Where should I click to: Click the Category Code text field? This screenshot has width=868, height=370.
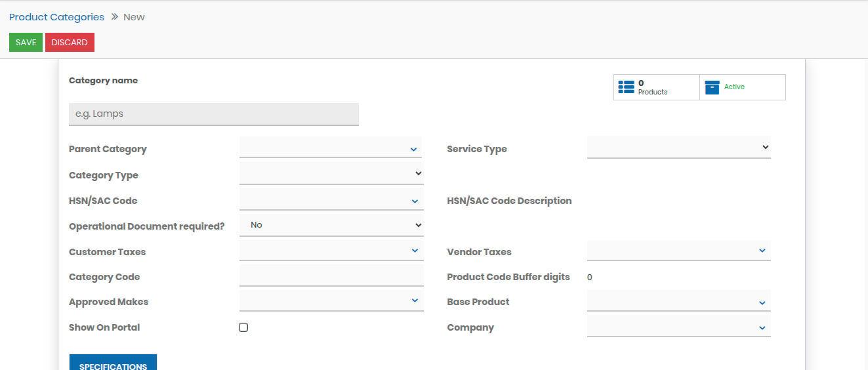[x=331, y=276]
